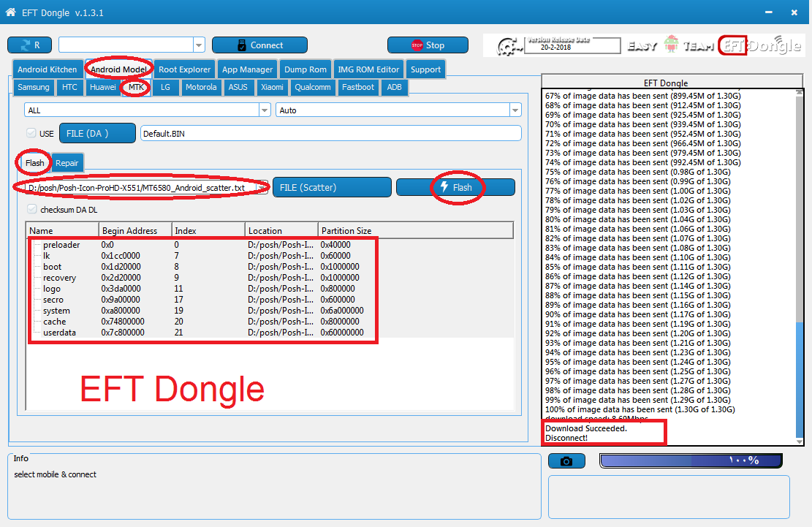Image resolution: width=812 pixels, height=527 pixels.
Task: Click the log scrollbar down arrow
Action: pos(800,441)
